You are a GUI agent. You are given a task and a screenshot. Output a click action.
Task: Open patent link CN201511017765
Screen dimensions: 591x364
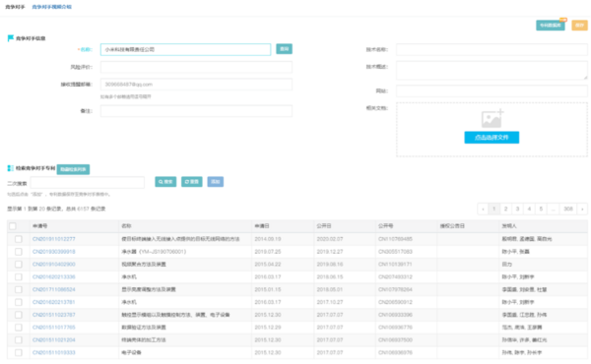pyautogui.click(x=54, y=328)
